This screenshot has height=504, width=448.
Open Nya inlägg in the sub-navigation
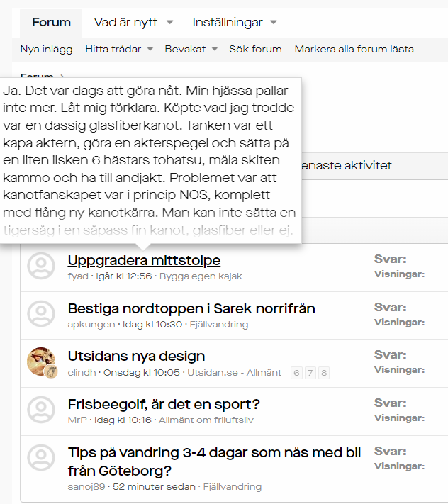point(46,49)
